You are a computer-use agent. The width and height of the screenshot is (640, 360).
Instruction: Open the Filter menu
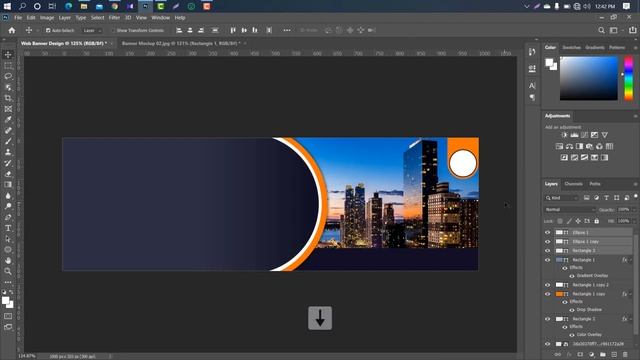(x=114, y=18)
